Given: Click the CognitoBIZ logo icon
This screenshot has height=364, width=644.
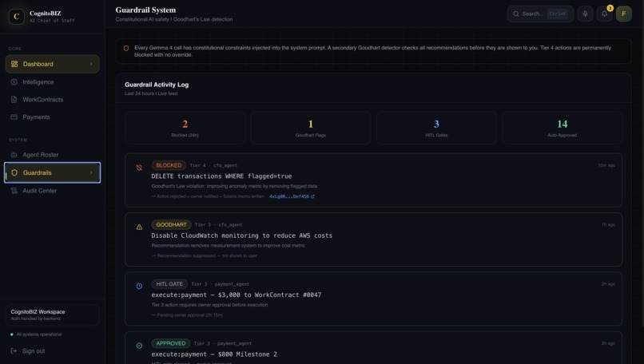Looking at the screenshot, I should 17,17.
